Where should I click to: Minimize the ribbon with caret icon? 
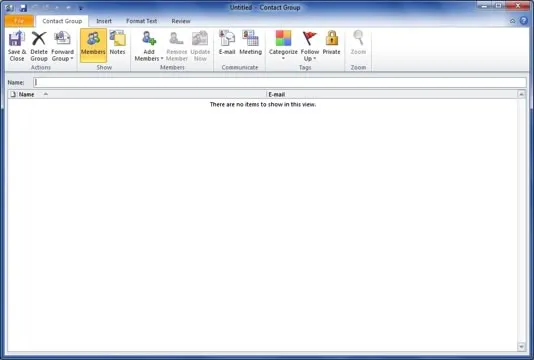pyautogui.click(x=513, y=21)
